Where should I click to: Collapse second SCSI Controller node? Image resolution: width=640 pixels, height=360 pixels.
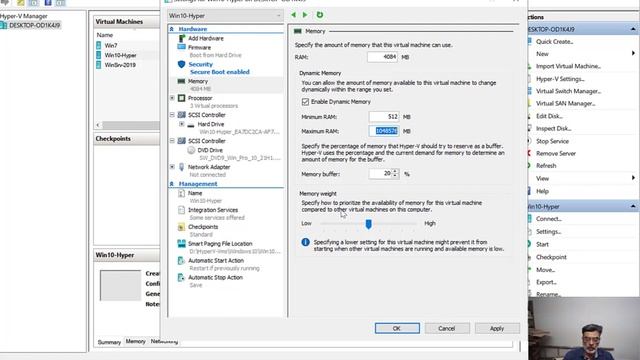(x=172, y=141)
